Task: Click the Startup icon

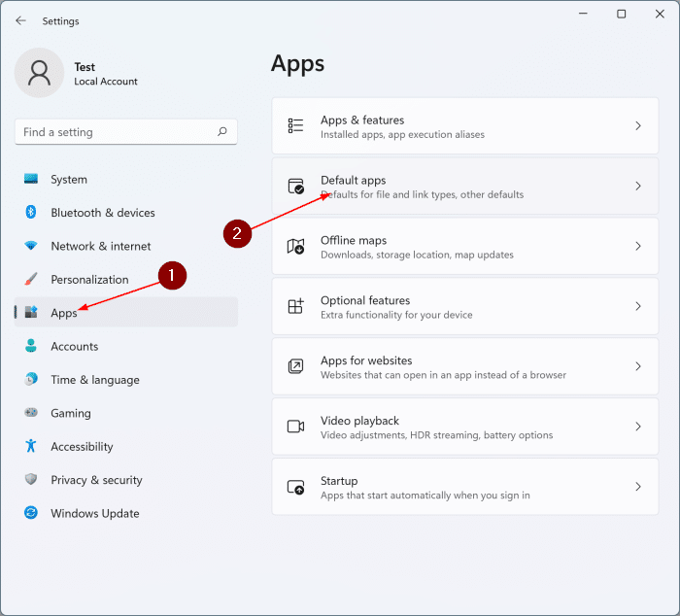Action: coord(295,487)
